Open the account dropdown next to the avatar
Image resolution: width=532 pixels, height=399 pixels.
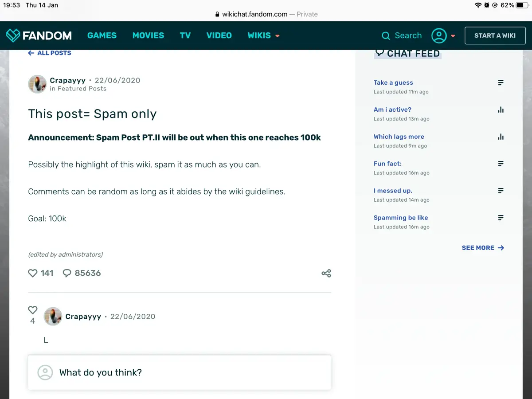(x=453, y=35)
